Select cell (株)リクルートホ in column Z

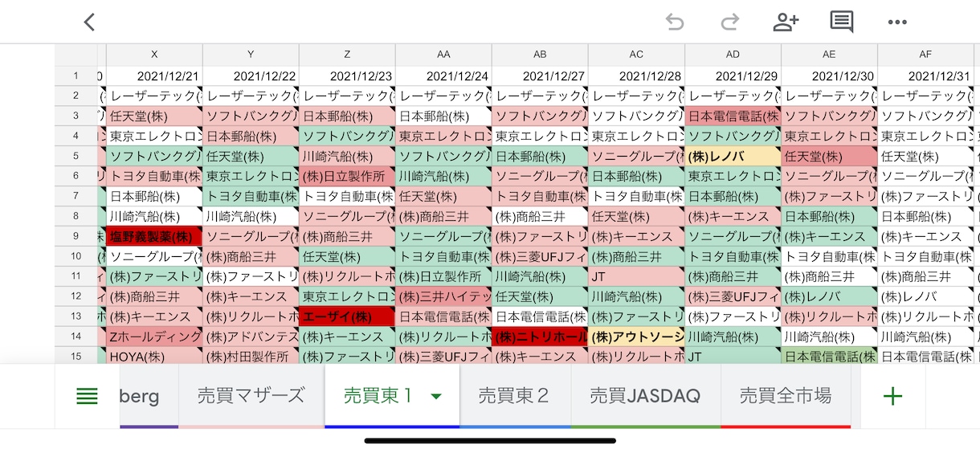coord(347,277)
